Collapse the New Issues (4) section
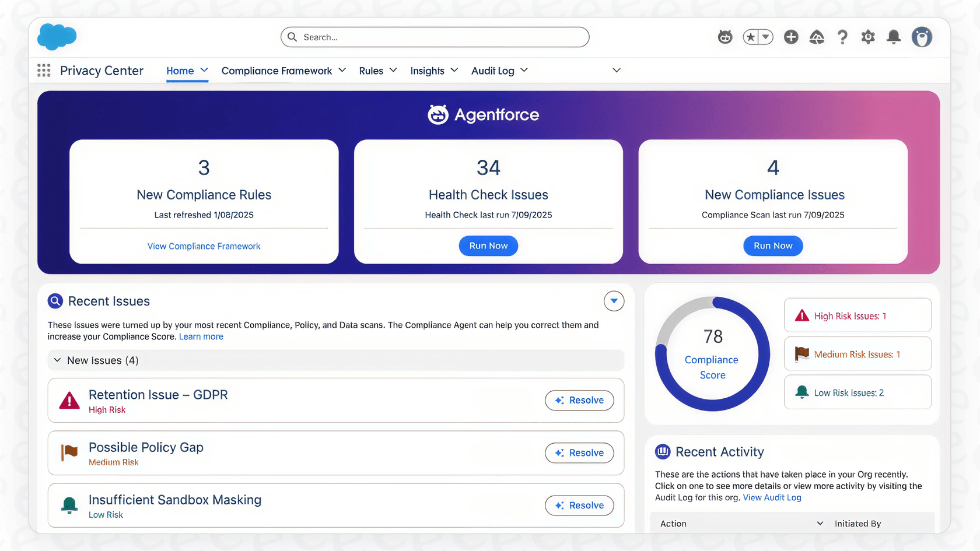980x551 pixels. [x=57, y=360]
